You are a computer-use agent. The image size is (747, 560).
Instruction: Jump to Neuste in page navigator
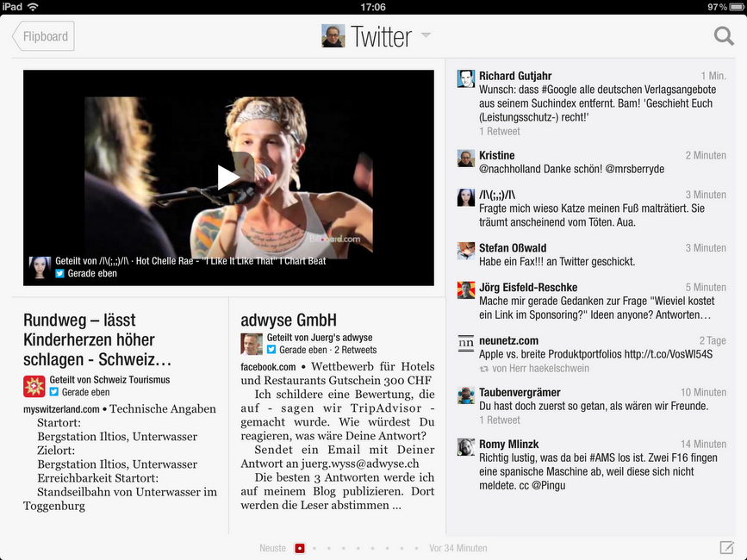point(272,548)
